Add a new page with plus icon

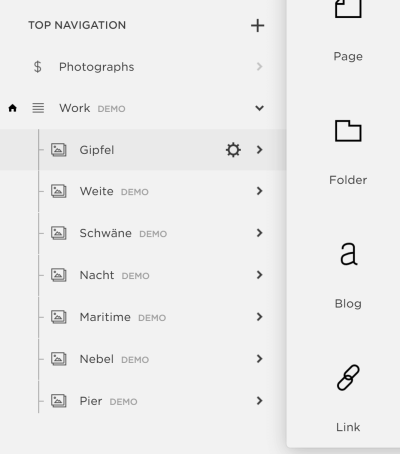[257, 26]
